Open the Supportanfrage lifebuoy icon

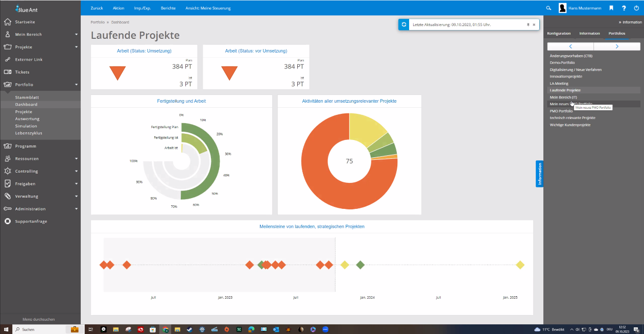coord(8,221)
